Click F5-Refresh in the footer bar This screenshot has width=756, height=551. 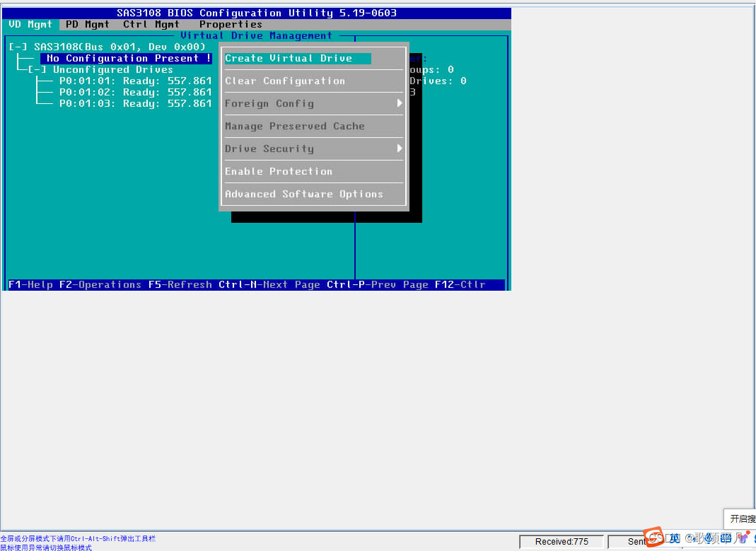coord(180,284)
